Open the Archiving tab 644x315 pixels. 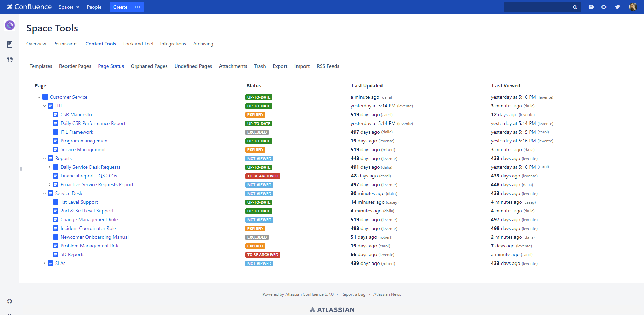203,44
